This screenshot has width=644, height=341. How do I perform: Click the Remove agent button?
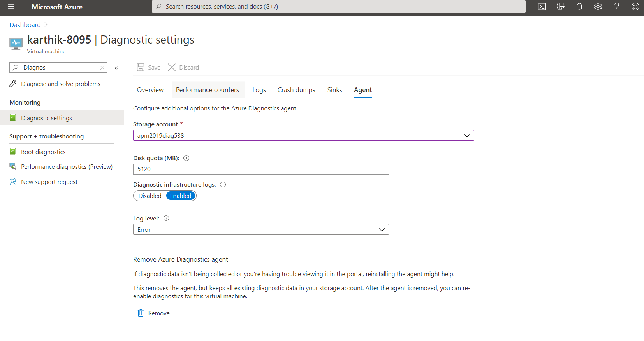tap(154, 313)
